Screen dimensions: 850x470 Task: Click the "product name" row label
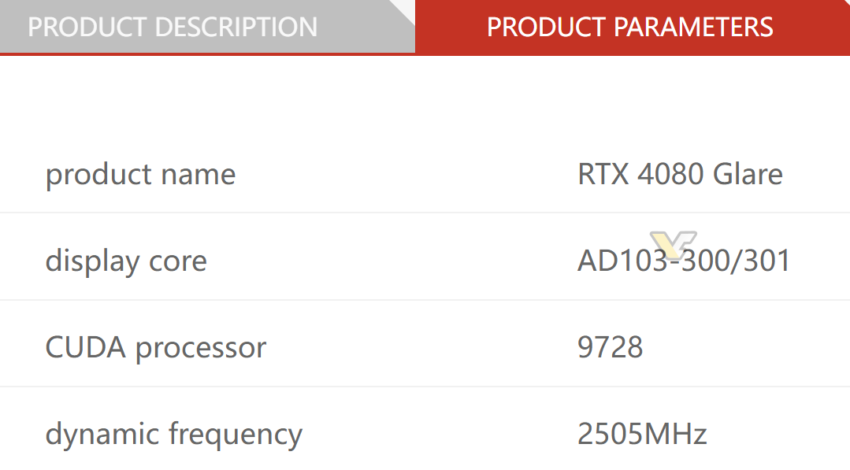coord(140,175)
